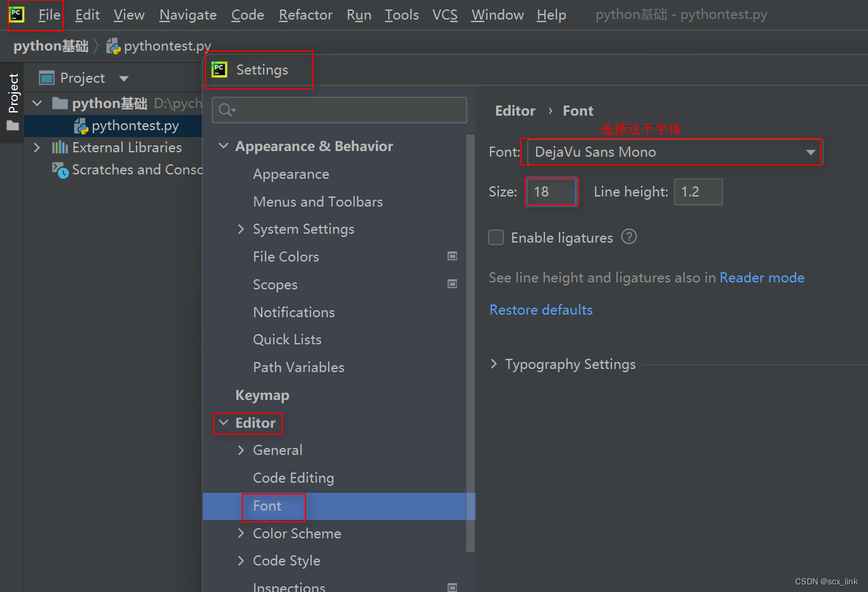Viewport: 868px width, 592px height.
Task: Open the File menu
Action: (x=49, y=15)
